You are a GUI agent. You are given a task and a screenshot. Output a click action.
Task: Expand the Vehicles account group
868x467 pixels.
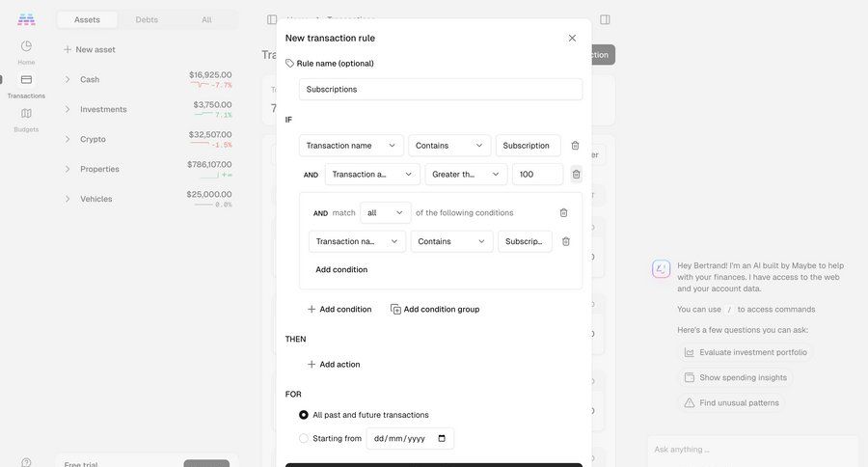tap(68, 199)
